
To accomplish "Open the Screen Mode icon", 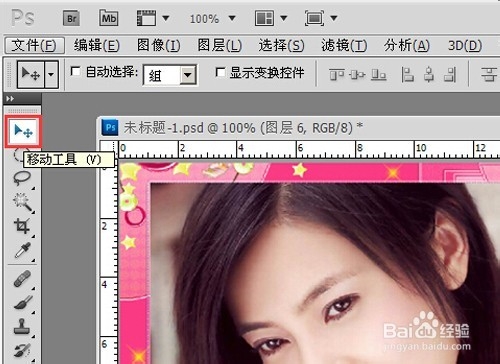I will (x=314, y=18).
